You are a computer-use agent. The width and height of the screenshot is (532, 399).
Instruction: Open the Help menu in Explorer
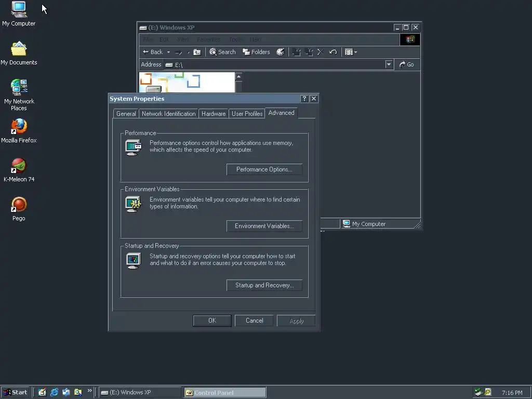(256, 39)
